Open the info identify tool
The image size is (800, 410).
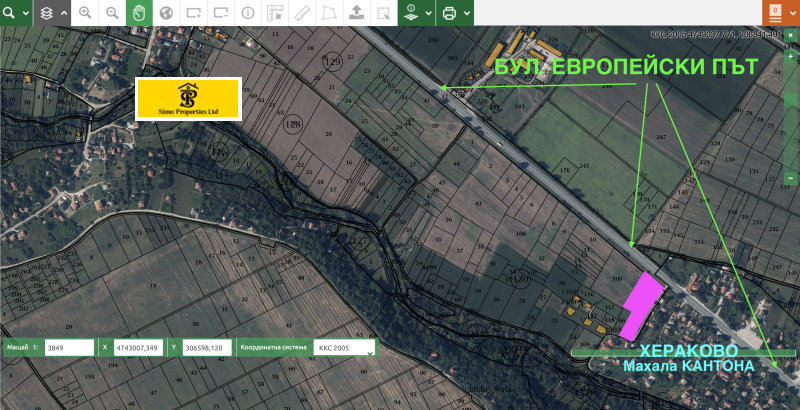(247, 13)
